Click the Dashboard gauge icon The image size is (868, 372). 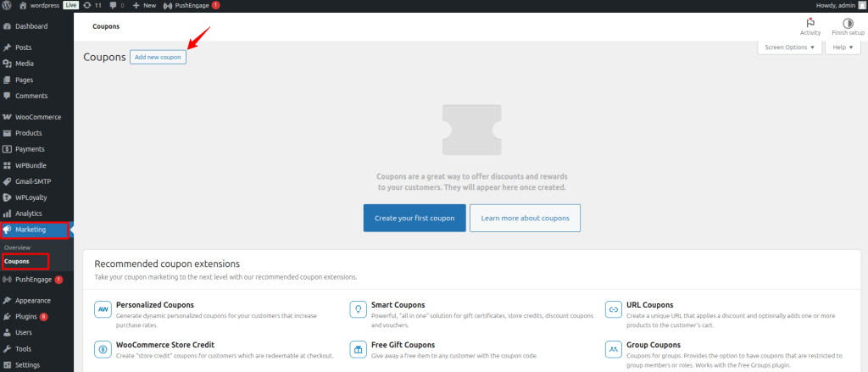7,26
